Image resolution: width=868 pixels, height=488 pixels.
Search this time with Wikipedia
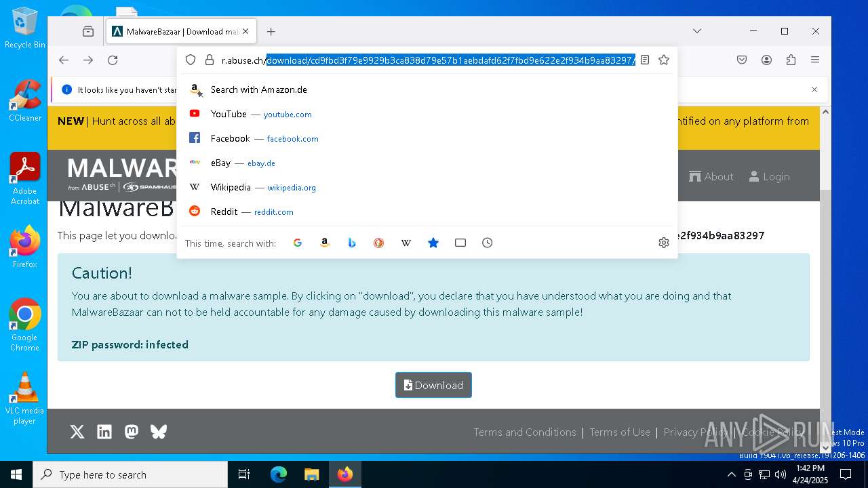coord(406,243)
